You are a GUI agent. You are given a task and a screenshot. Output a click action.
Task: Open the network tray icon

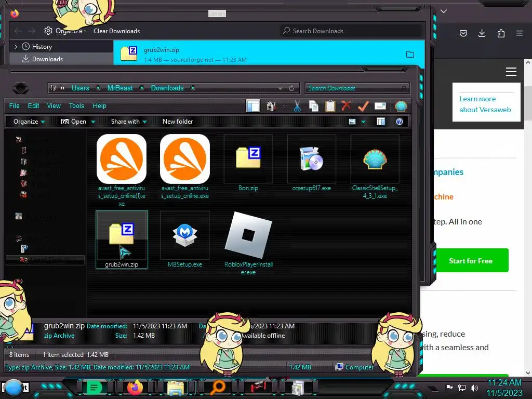(x=462, y=388)
